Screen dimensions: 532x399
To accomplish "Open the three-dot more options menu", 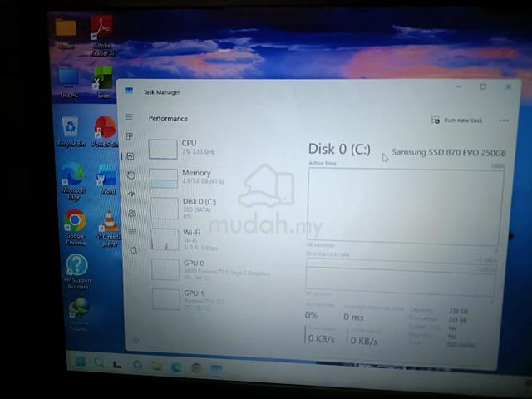I will coord(504,121).
